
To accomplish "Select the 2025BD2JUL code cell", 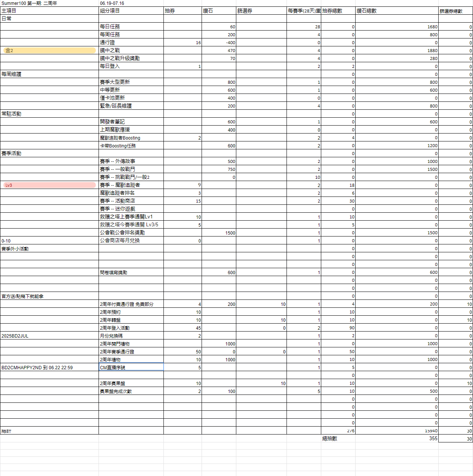I will [x=49, y=336].
